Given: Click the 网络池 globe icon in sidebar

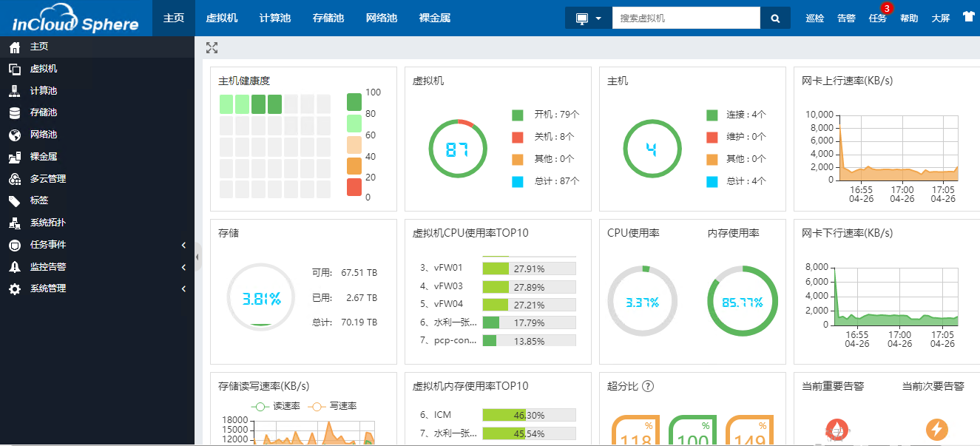Looking at the screenshot, I should 14,135.
